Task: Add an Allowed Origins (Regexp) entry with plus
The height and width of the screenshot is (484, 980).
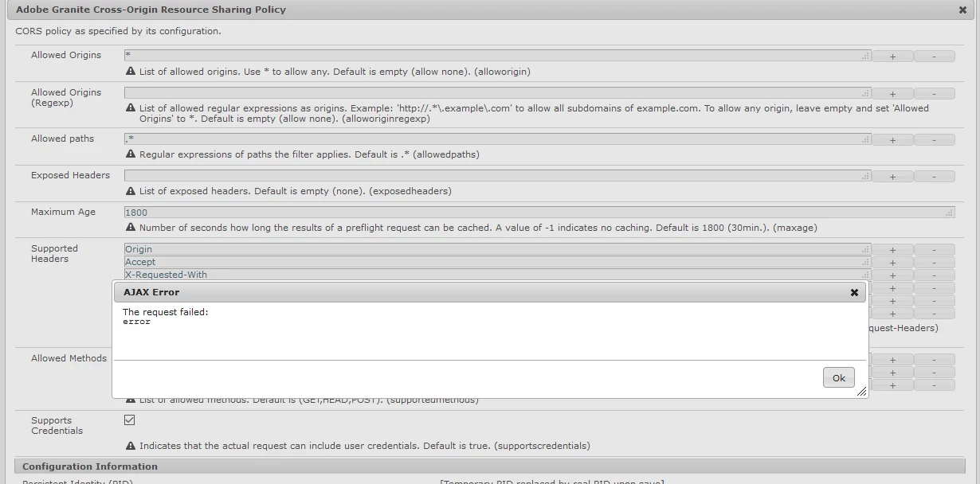Action: [x=892, y=94]
